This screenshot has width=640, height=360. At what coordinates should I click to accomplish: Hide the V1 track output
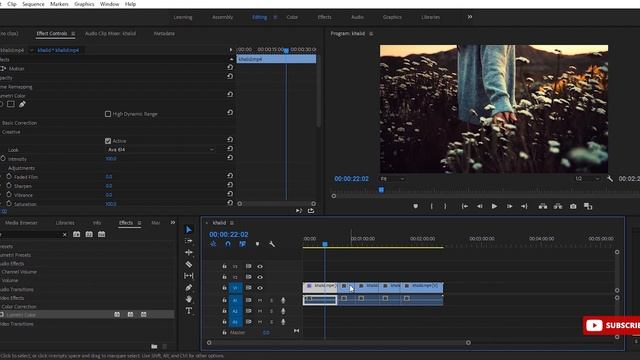click(260, 288)
